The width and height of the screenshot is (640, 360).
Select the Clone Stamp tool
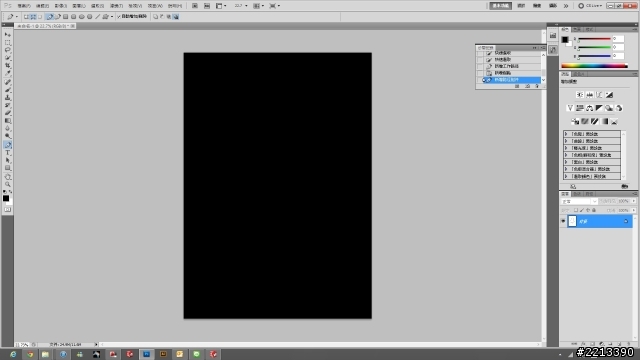[7, 98]
